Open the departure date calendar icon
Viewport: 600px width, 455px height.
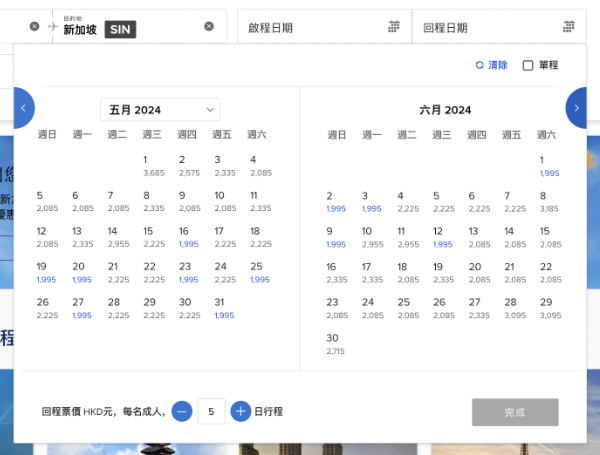point(394,26)
